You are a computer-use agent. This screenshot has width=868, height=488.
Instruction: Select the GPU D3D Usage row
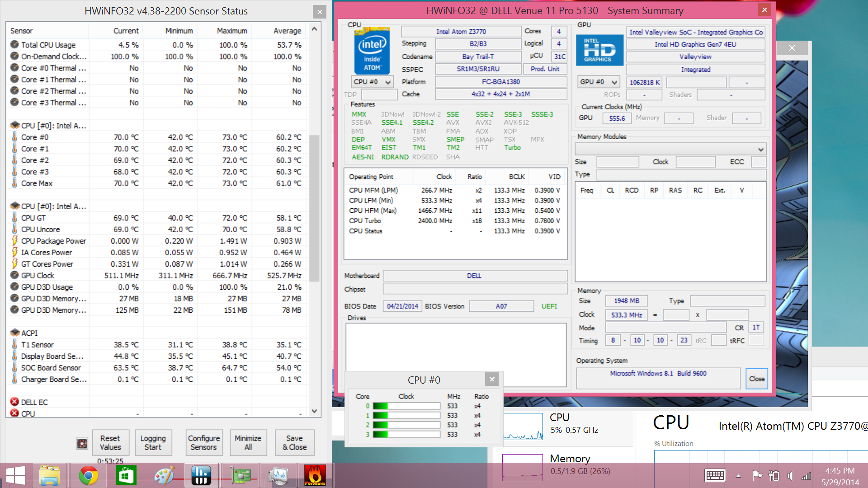157,287
